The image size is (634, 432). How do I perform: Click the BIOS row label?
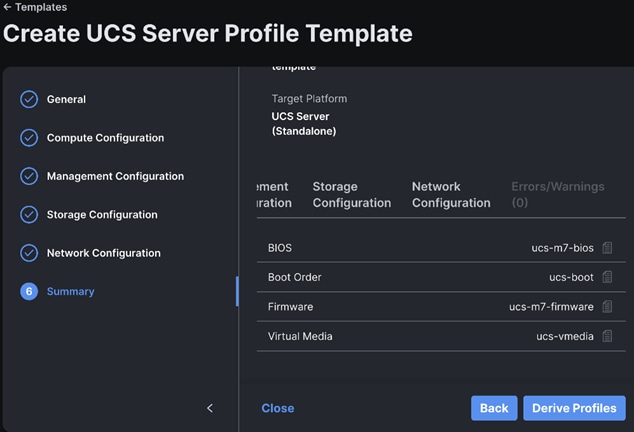[280, 248]
